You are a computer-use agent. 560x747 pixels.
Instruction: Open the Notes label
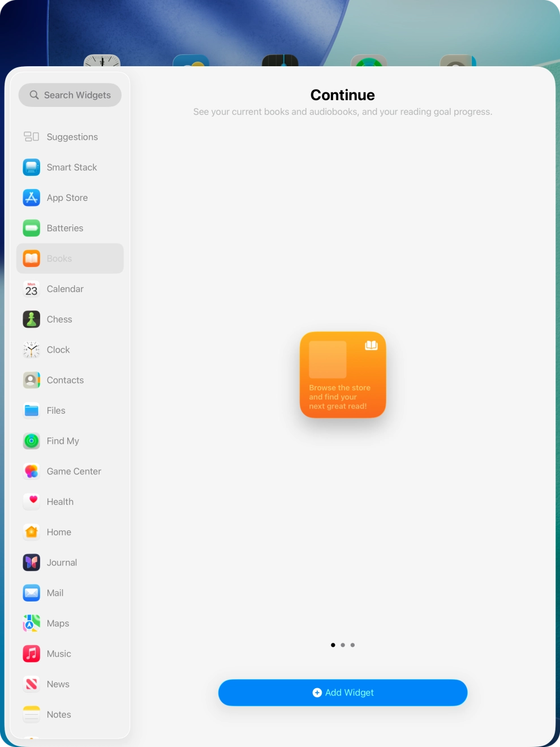coord(59,715)
